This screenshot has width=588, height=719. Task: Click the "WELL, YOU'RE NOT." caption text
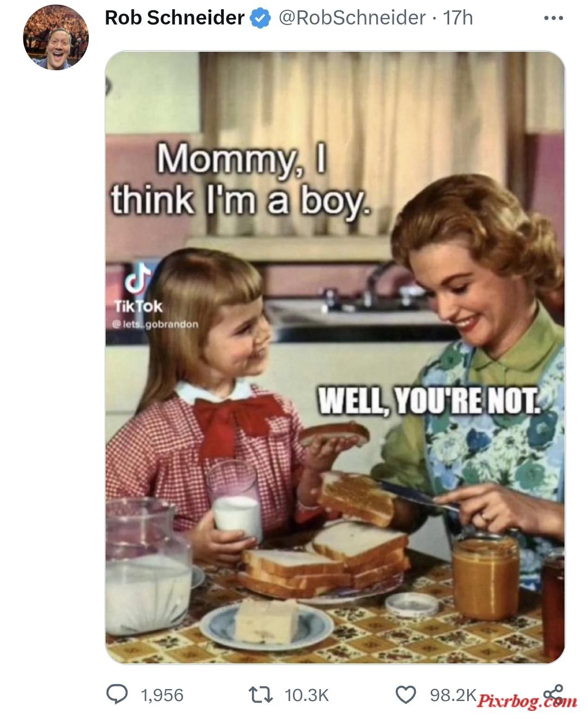point(429,401)
